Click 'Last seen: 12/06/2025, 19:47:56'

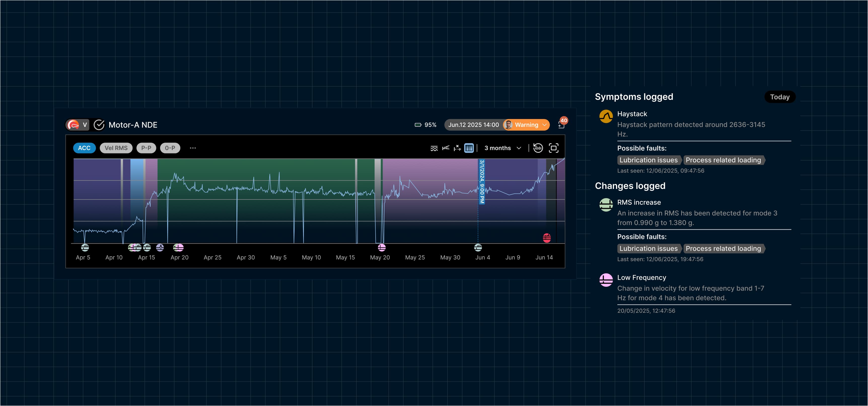pyautogui.click(x=660, y=259)
